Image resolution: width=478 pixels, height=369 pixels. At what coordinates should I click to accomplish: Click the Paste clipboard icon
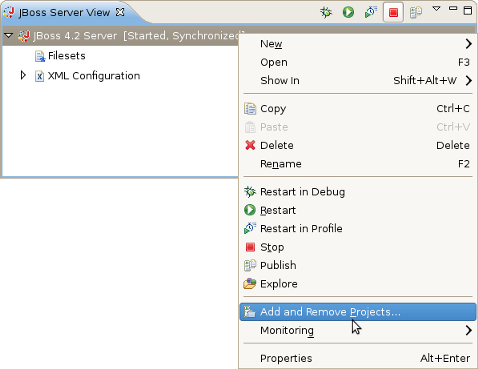(x=250, y=127)
